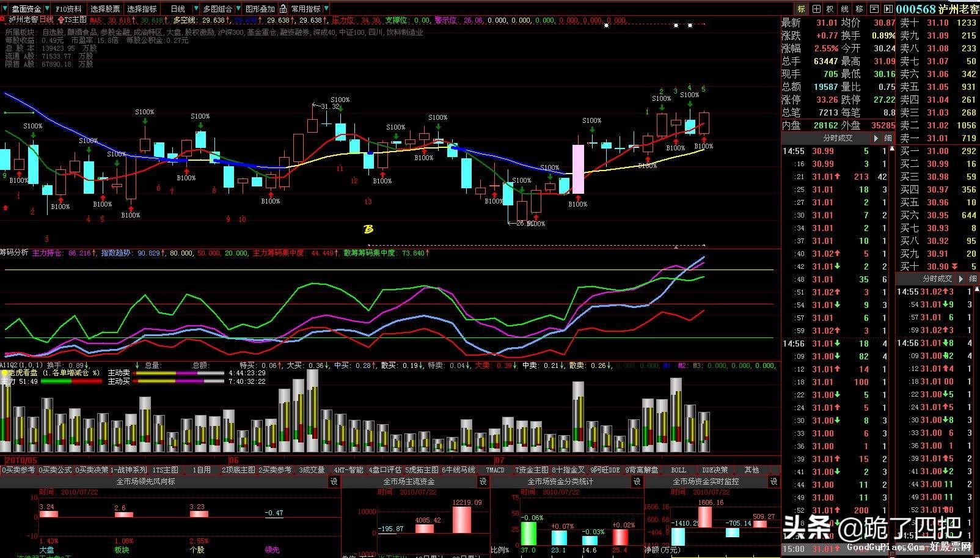Switch to the BOLL indicator tab

(678, 470)
